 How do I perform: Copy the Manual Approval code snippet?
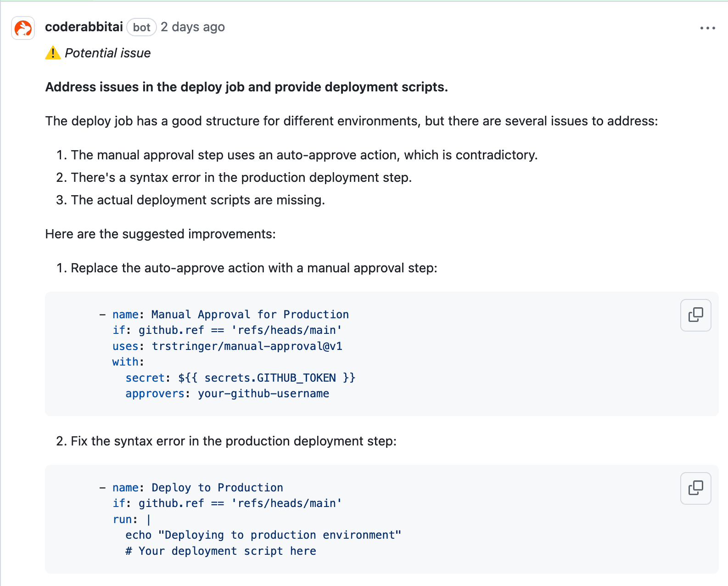695,315
